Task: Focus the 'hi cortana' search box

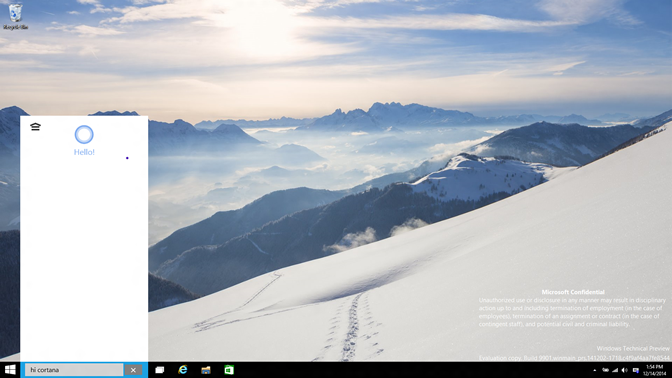Action: tap(74, 370)
